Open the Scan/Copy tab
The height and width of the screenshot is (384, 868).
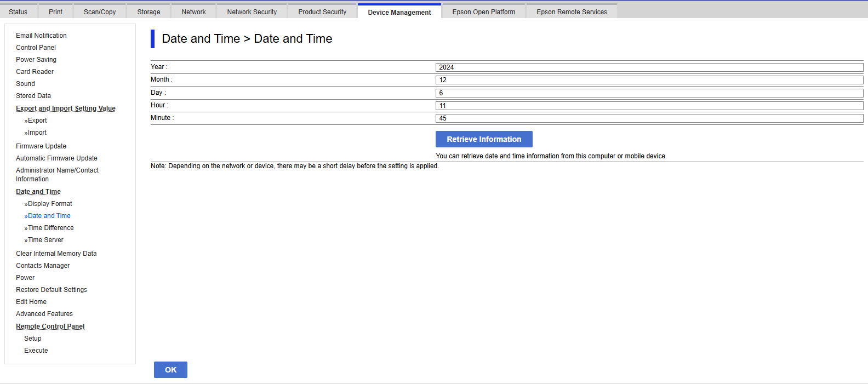[100, 12]
